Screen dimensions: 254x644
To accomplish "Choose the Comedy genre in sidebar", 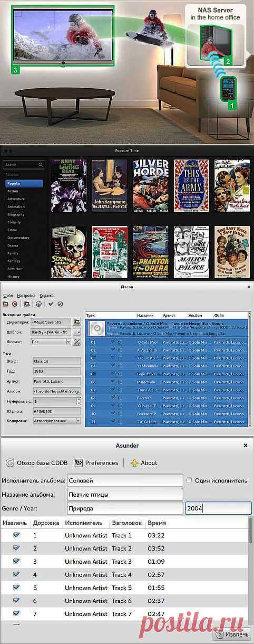I will (x=15, y=222).
